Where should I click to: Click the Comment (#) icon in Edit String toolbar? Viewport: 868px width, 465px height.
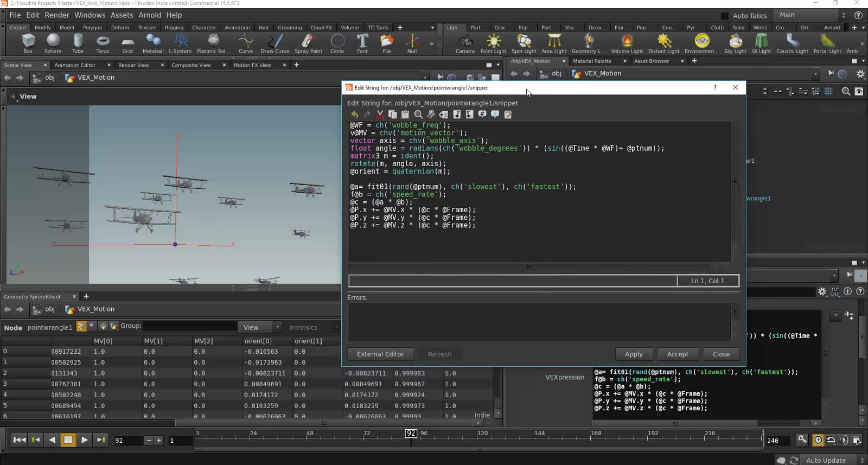point(482,114)
